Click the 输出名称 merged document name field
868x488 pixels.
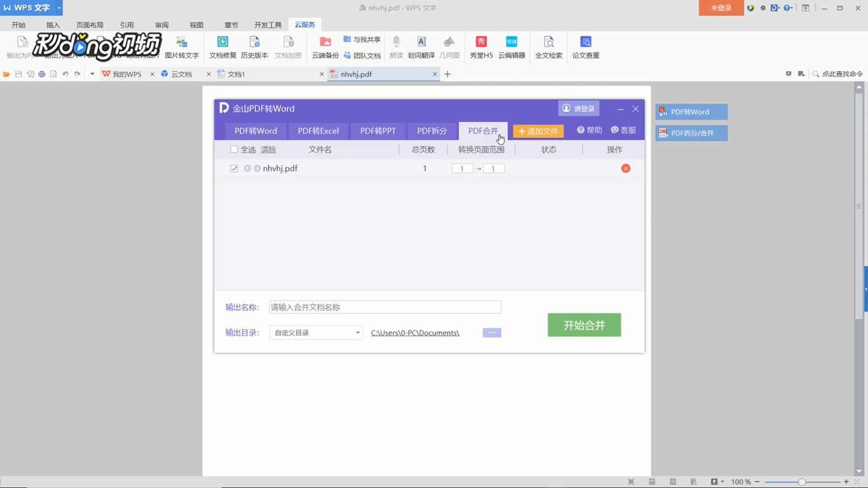pyautogui.click(x=385, y=307)
